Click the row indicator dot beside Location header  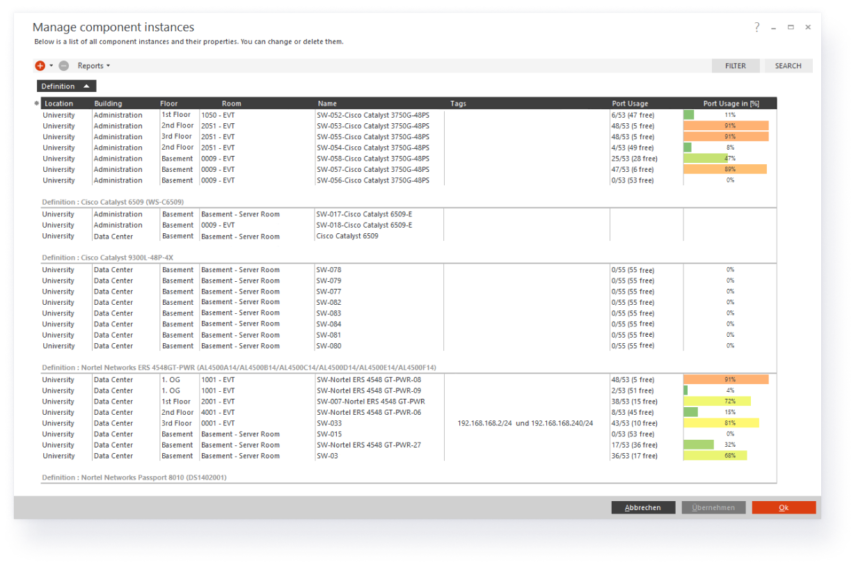(x=37, y=103)
